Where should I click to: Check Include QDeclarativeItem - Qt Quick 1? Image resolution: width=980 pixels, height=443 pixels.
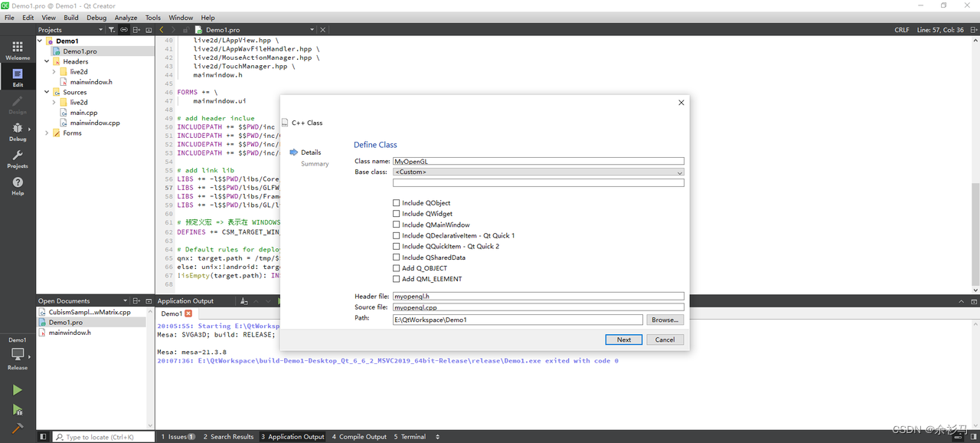click(397, 236)
